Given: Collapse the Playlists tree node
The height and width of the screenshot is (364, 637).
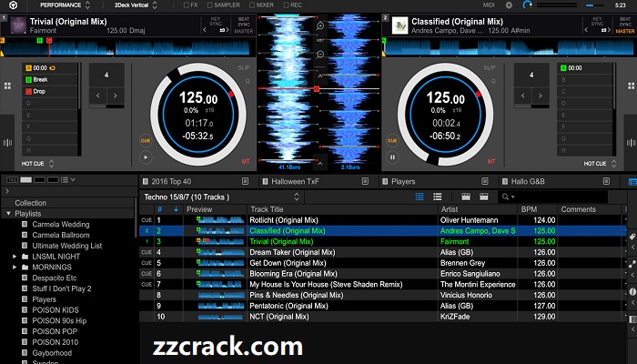Looking at the screenshot, I should click(x=8, y=213).
